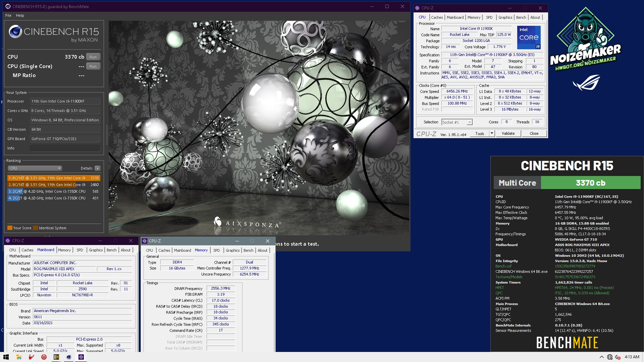Click the Your System panel splitter handle
The height and width of the screenshot is (362, 644).
click(x=107, y=135)
